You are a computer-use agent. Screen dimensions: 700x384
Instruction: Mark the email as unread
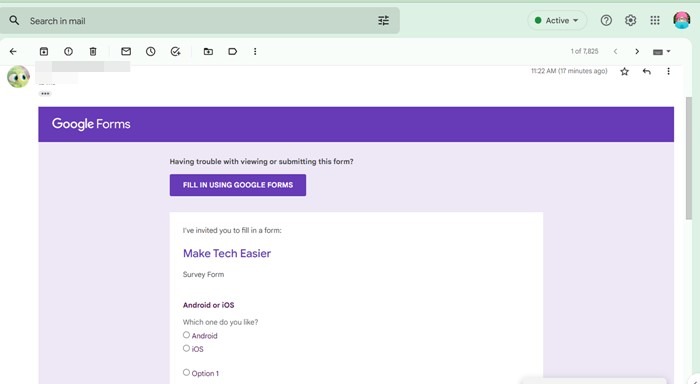click(126, 51)
